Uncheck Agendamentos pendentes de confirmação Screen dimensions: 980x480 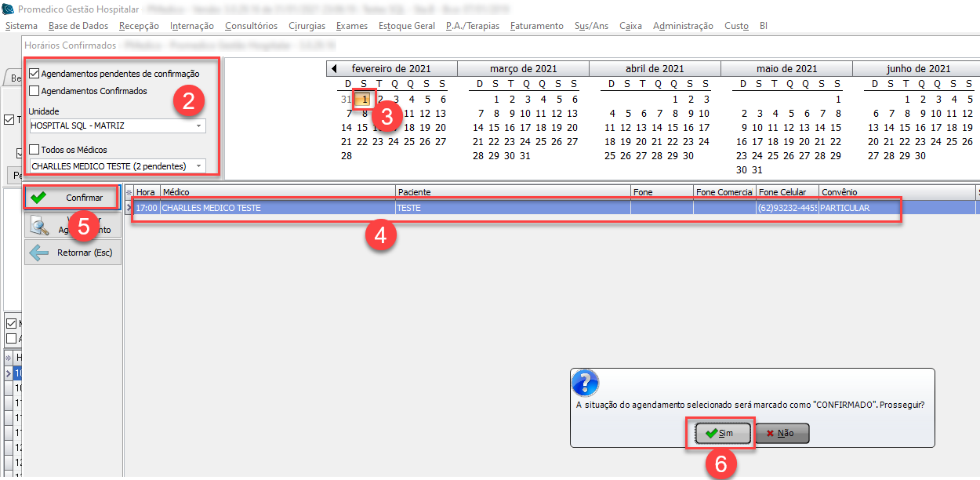(x=34, y=74)
